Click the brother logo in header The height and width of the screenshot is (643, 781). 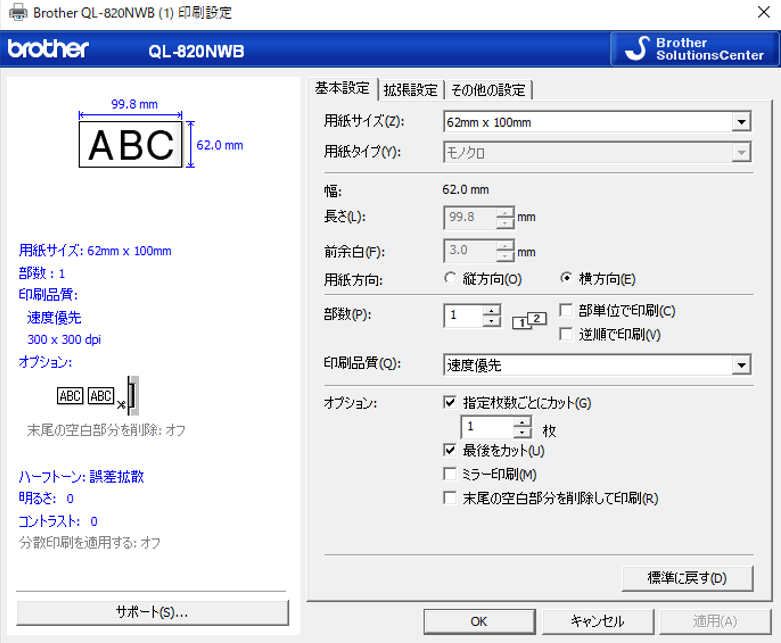[x=48, y=49]
